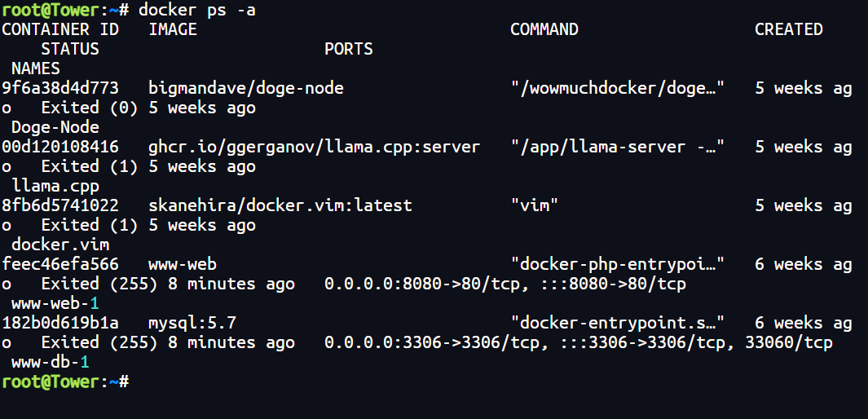Image resolution: width=868 pixels, height=419 pixels.
Task: Click the container ID feec46efa566
Action: tap(60, 265)
